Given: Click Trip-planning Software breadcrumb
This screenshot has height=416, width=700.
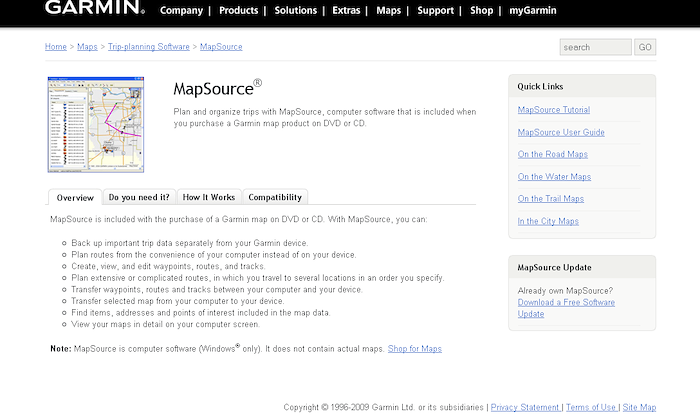Looking at the screenshot, I should pyautogui.click(x=149, y=47).
